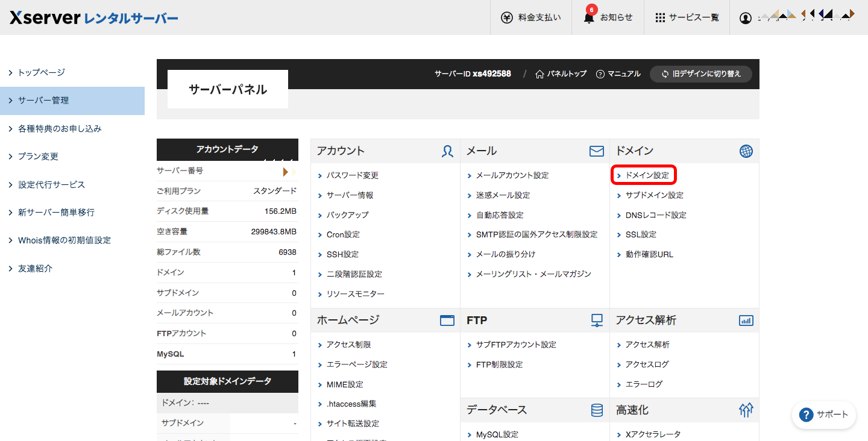Select サーバー管理 in the left menu
Image resolution: width=868 pixels, height=441 pixels.
[x=43, y=101]
